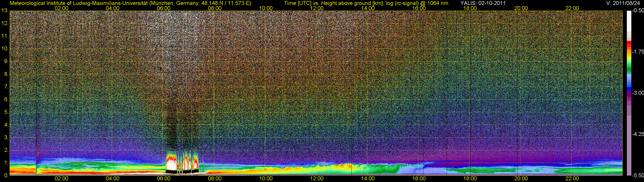Select the bottom-axis 18:00 time label
Image resolution: width=644 pixels, height=182 pixels.
tap(470, 179)
